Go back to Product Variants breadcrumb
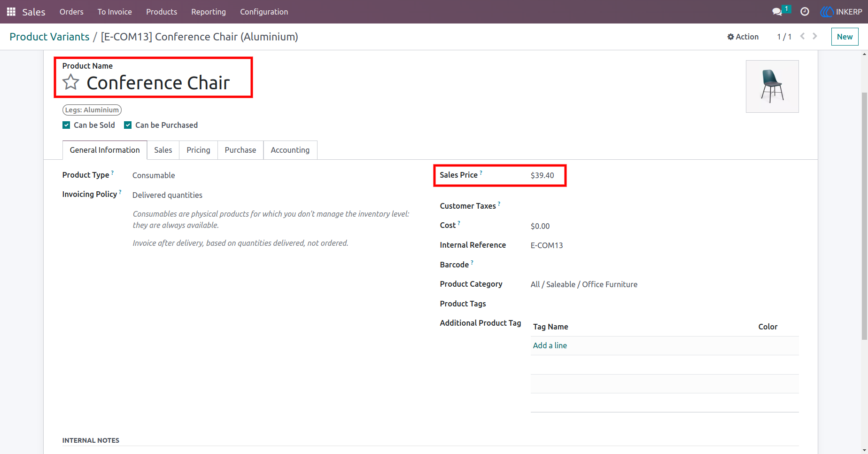This screenshot has height=454, width=868. (49, 37)
